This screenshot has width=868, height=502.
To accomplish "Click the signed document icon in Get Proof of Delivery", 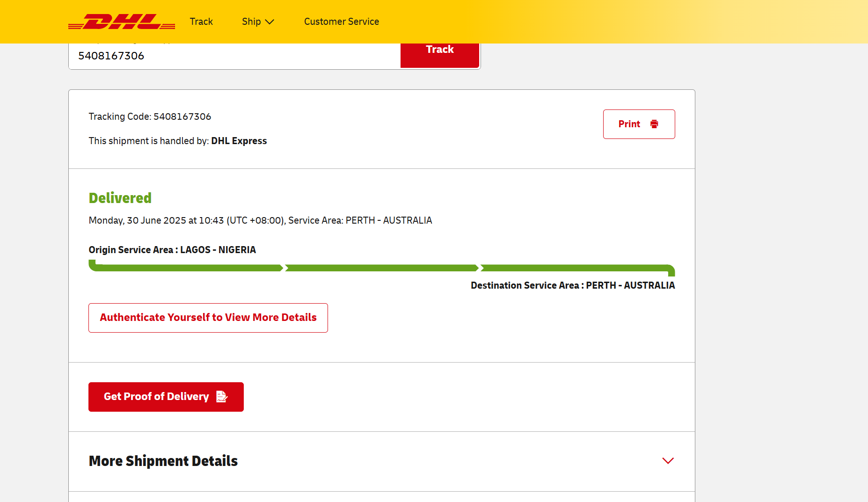I will [222, 397].
